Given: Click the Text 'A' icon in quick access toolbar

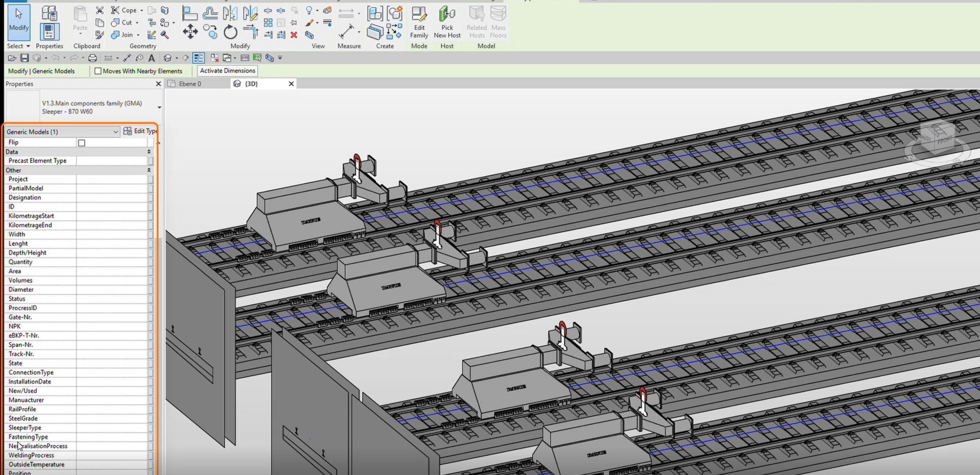Looking at the screenshot, I should [152, 58].
